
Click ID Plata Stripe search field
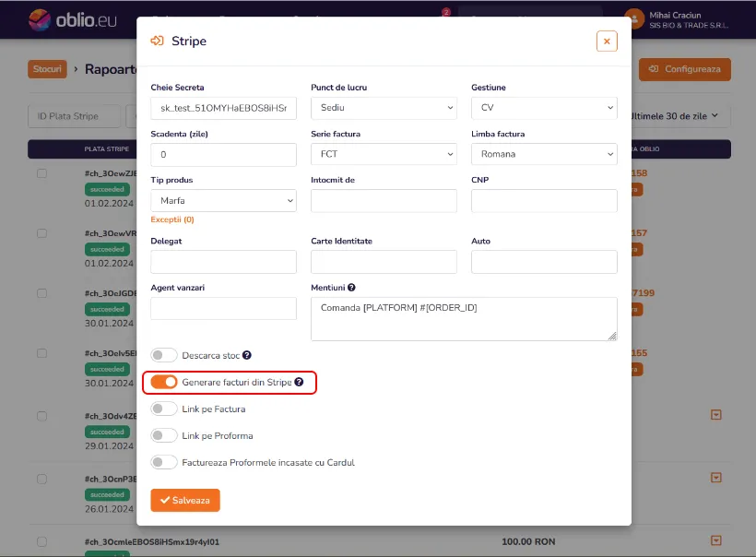[74, 116]
